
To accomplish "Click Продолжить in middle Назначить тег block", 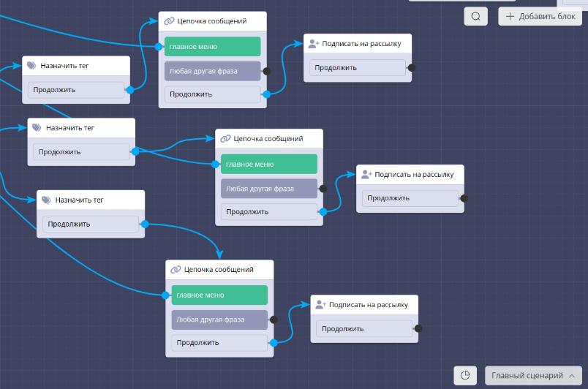I will coord(79,152).
